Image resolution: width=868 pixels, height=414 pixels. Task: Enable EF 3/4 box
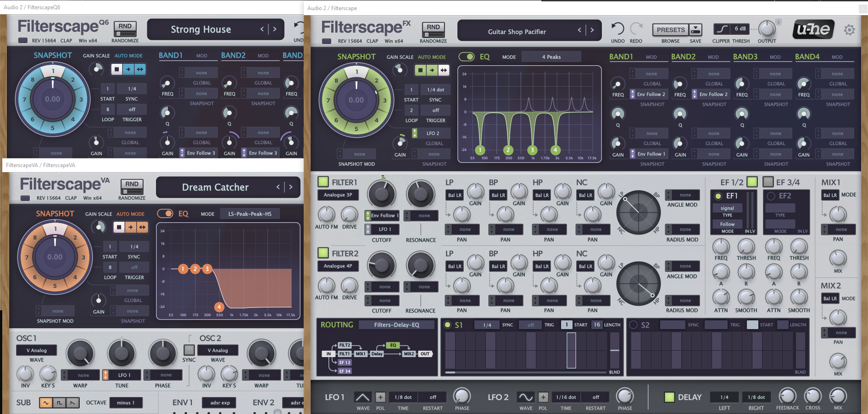click(x=768, y=182)
